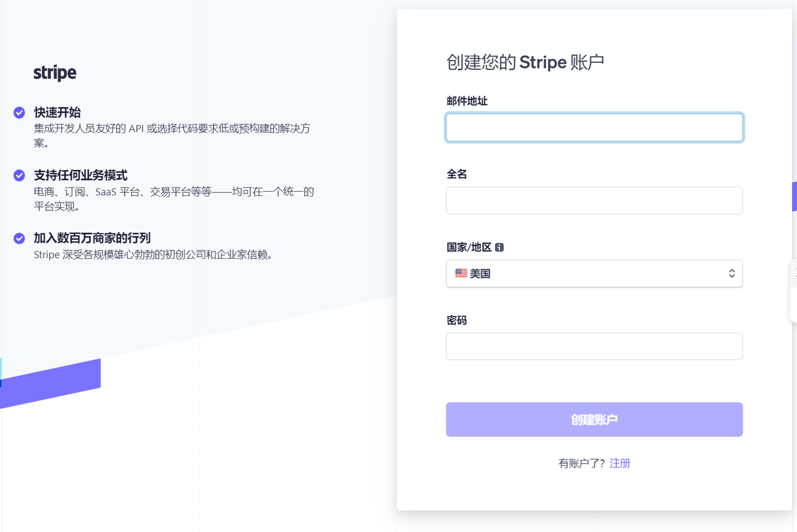The image size is (797, 532).
Task: Click the description starting with Stripe 深受各规模
Action: (x=154, y=254)
